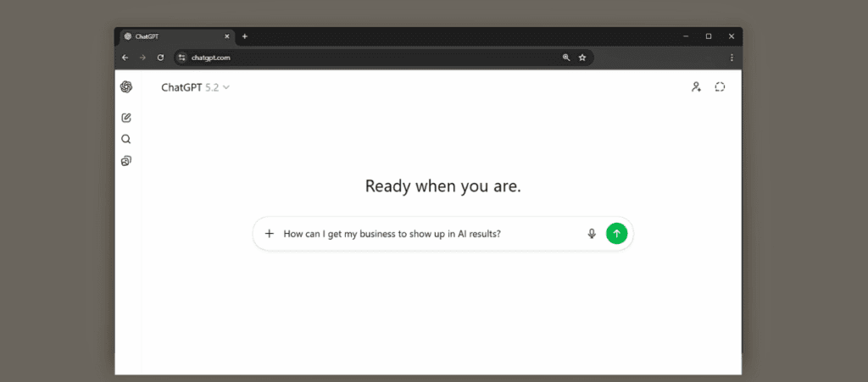Bookmark this page with the star icon
The width and height of the screenshot is (868, 382).
pyautogui.click(x=582, y=58)
